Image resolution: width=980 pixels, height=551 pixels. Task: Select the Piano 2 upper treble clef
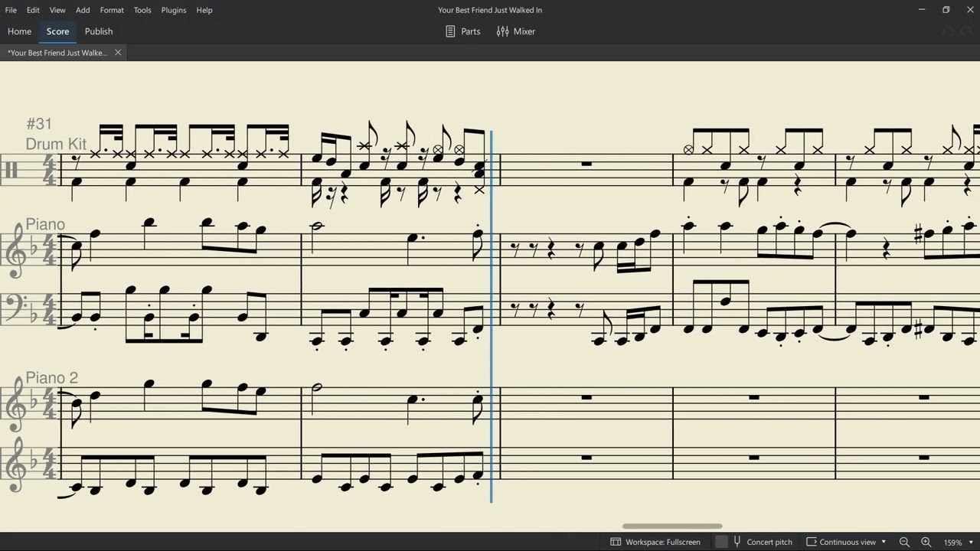click(15, 404)
